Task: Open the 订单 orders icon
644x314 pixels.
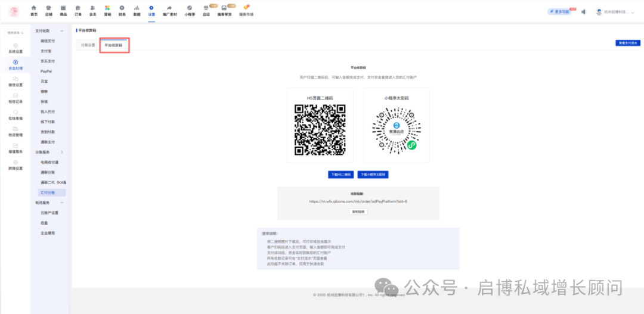Action: pos(78,10)
